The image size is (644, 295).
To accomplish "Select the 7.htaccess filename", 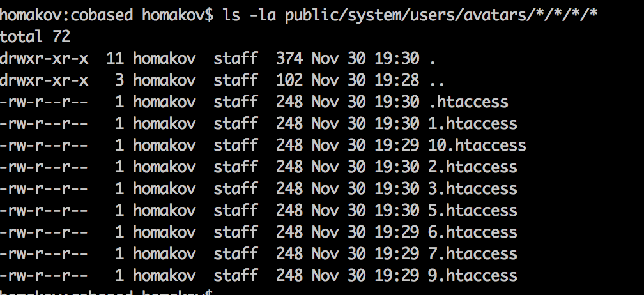I will pyautogui.click(x=473, y=253).
